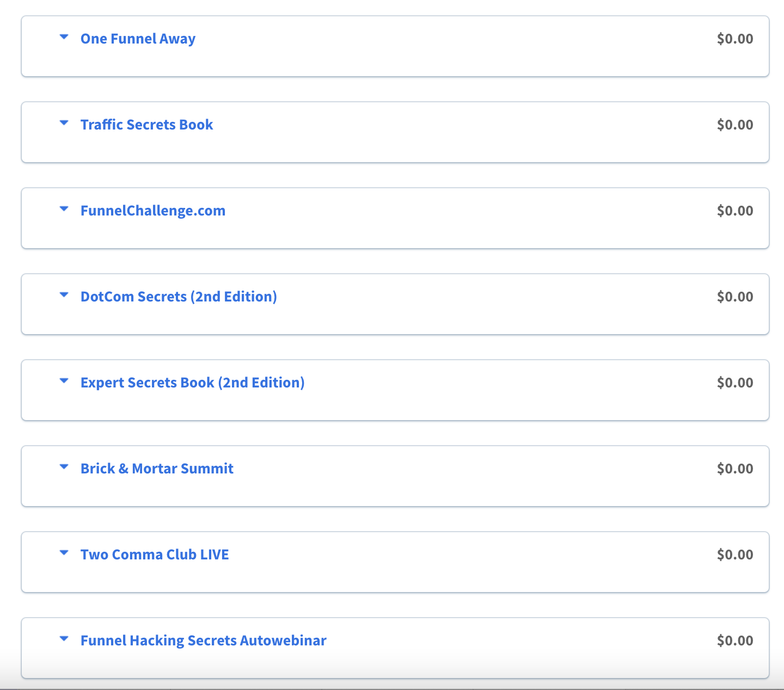Open Expert Secrets Book (2nd Edition) link
The width and height of the screenshot is (784, 690).
click(193, 383)
